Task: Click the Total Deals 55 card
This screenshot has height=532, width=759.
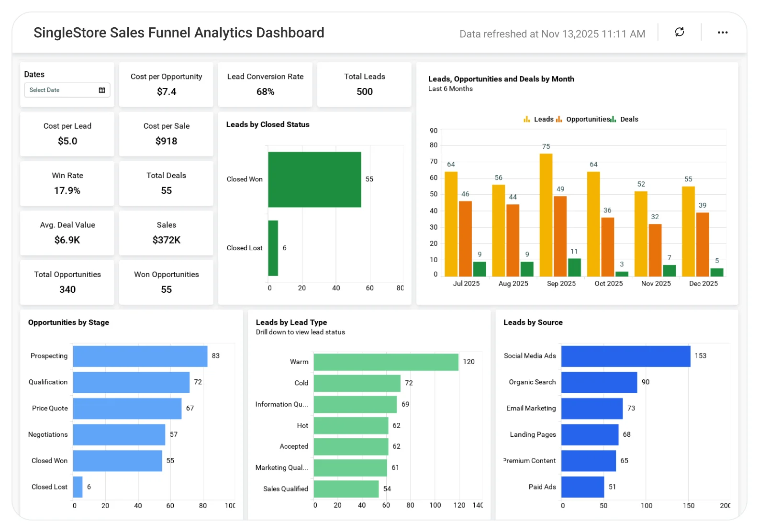Action: click(166, 183)
